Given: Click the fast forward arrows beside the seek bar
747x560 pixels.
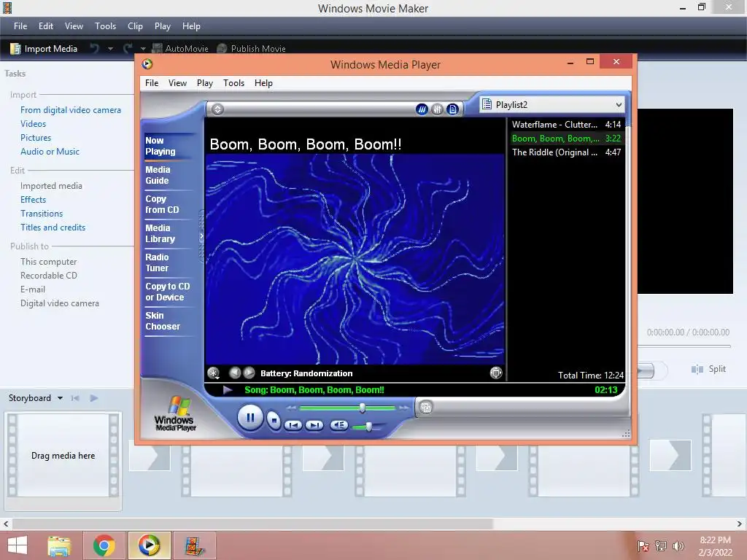Looking at the screenshot, I should (404, 408).
